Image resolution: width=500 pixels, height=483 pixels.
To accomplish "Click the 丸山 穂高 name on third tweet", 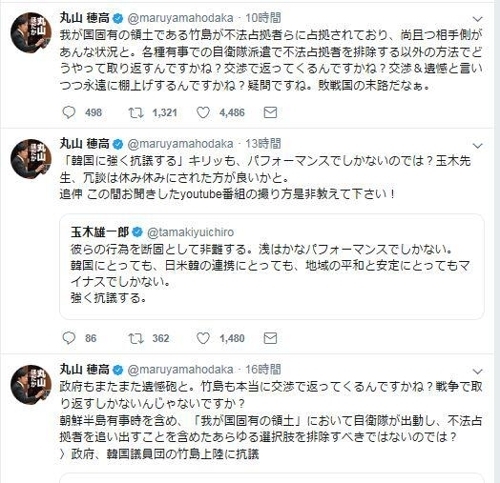I will [x=85, y=369].
